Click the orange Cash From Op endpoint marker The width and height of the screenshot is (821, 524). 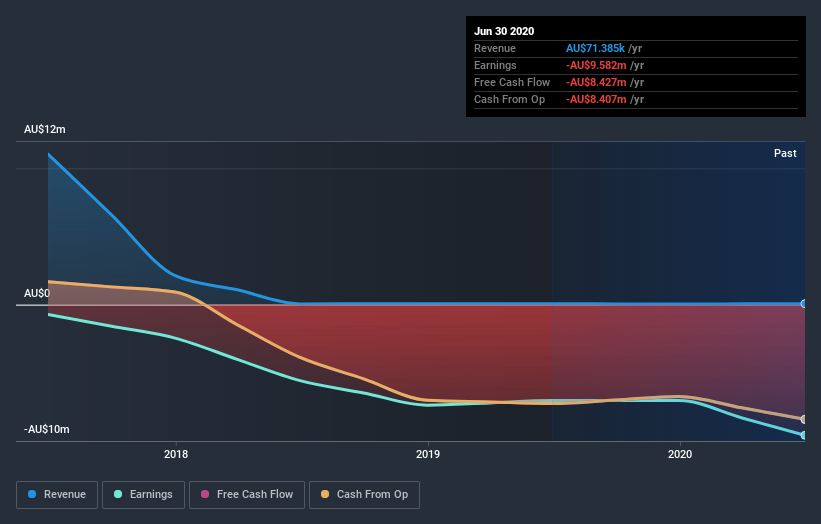point(804,419)
